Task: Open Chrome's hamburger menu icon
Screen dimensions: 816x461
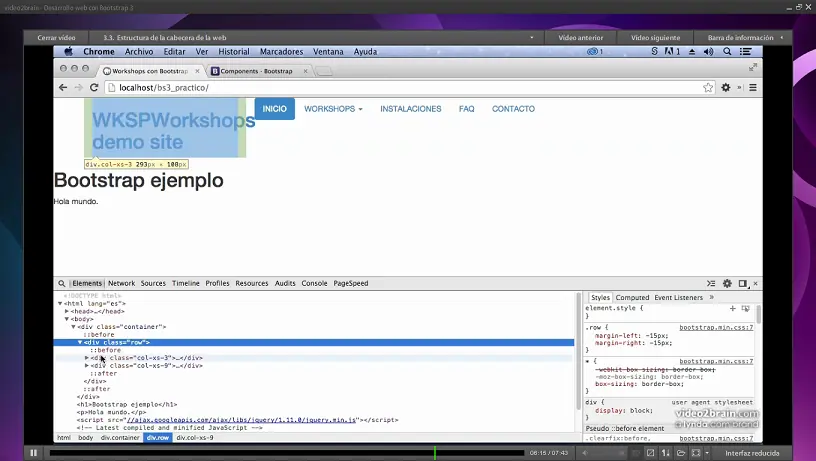Action: pyautogui.click(x=753, y=87)
